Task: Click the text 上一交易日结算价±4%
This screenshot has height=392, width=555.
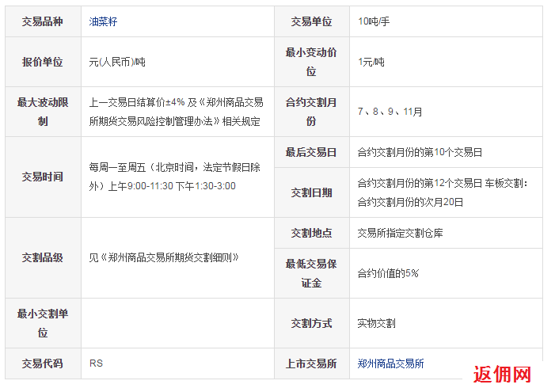Action: 137,102
